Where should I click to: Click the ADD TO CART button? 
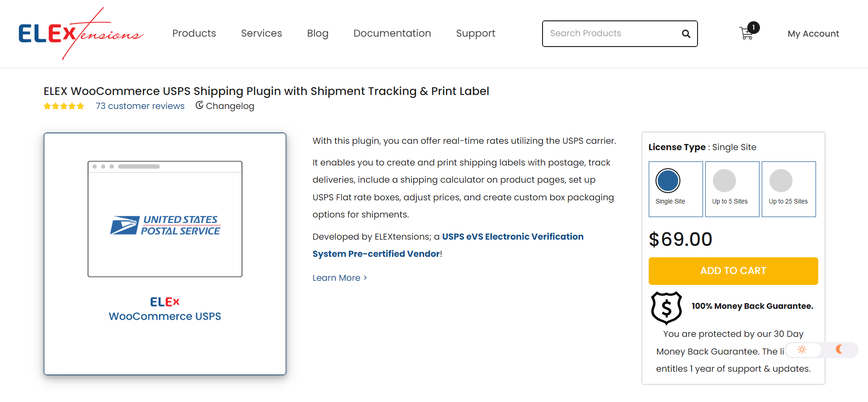coord(733,271)
